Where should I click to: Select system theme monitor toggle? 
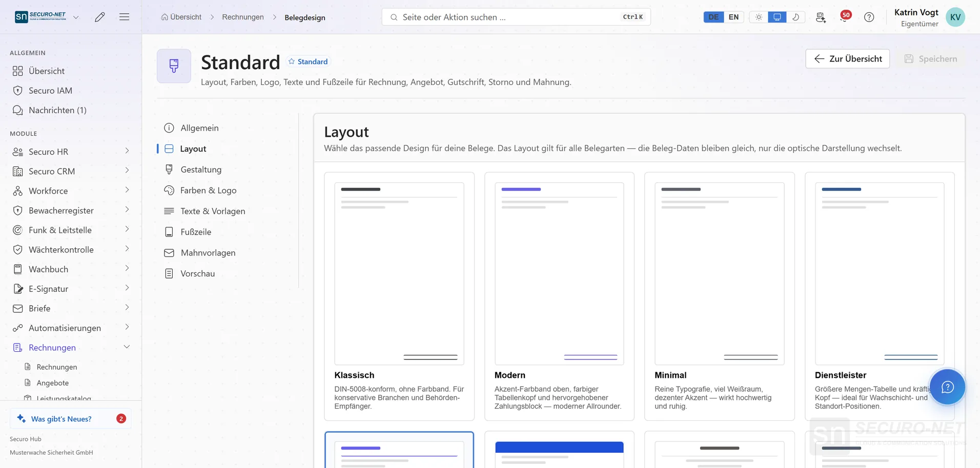(777, 17)
